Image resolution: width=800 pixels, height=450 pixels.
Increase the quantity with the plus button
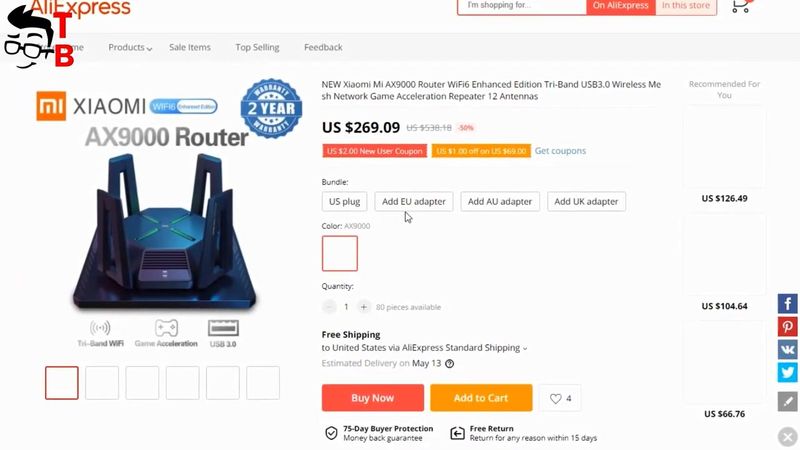coord(363,307)
